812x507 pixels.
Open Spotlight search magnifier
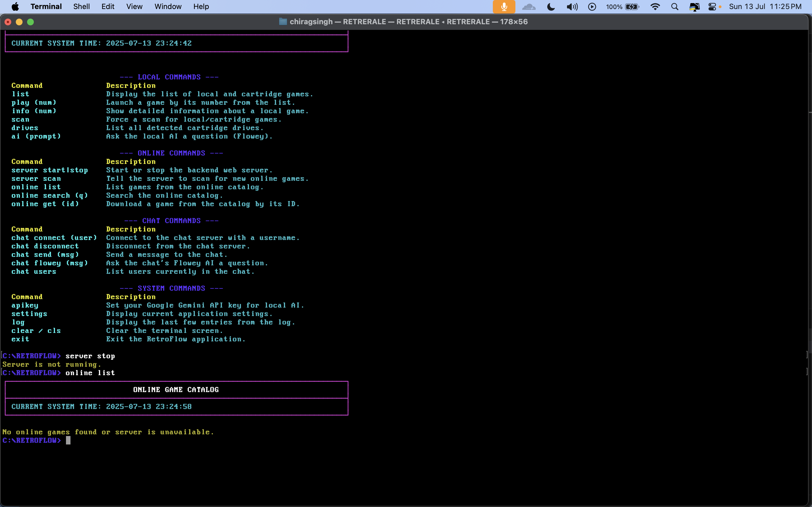coord(675,7)
